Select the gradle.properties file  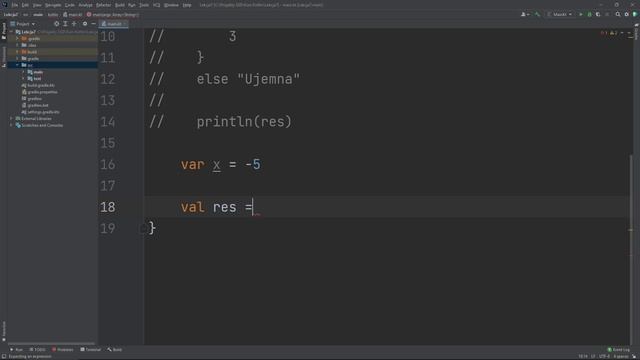pos(40,92)
